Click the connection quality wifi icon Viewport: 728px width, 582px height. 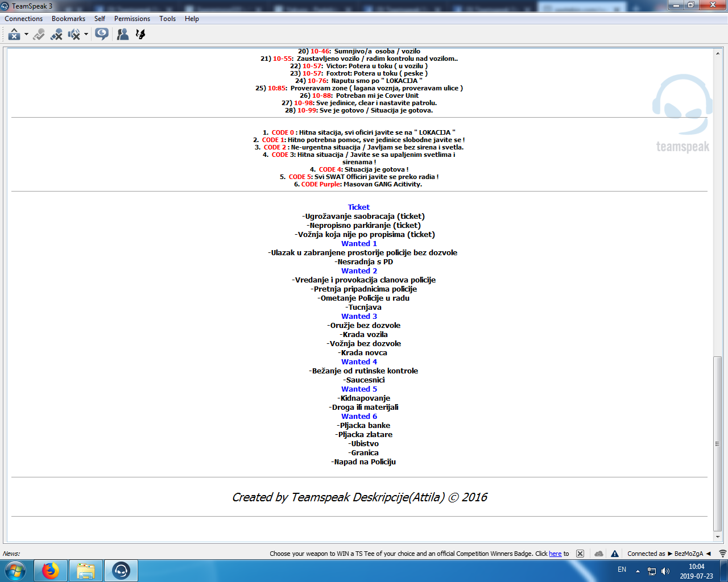pos(722,554)
